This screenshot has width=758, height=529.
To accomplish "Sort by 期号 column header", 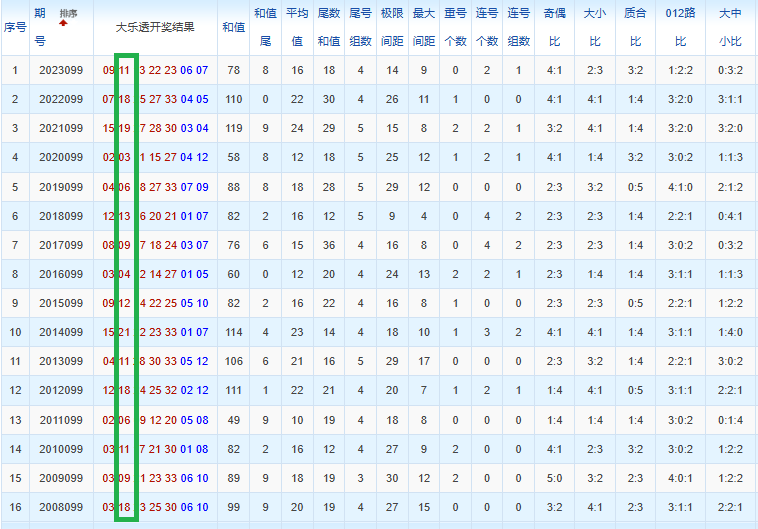I will 40,27.
